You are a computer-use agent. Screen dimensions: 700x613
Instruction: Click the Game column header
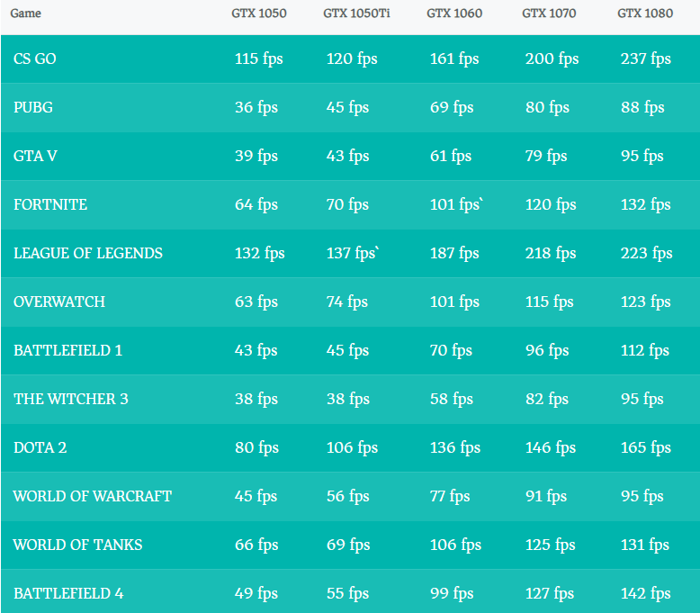click(x=25, y=14)
